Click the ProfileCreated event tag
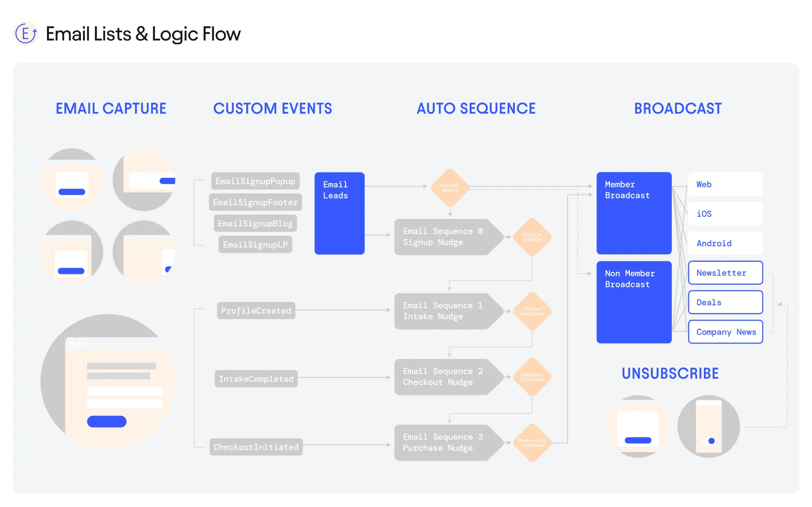Image resolution: width=812 pixels, height=507 pixels. point(256,311)
